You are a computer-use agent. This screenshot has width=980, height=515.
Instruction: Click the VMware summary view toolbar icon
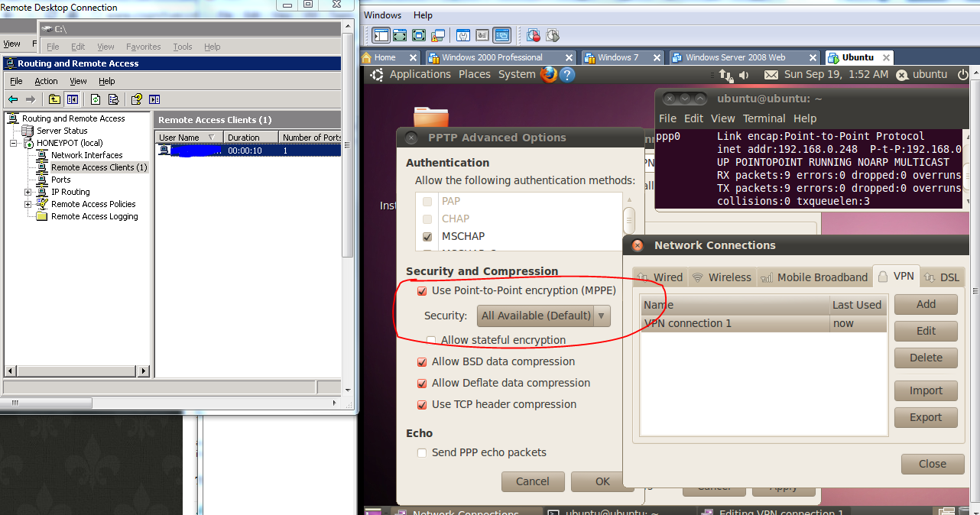point(463,35)
